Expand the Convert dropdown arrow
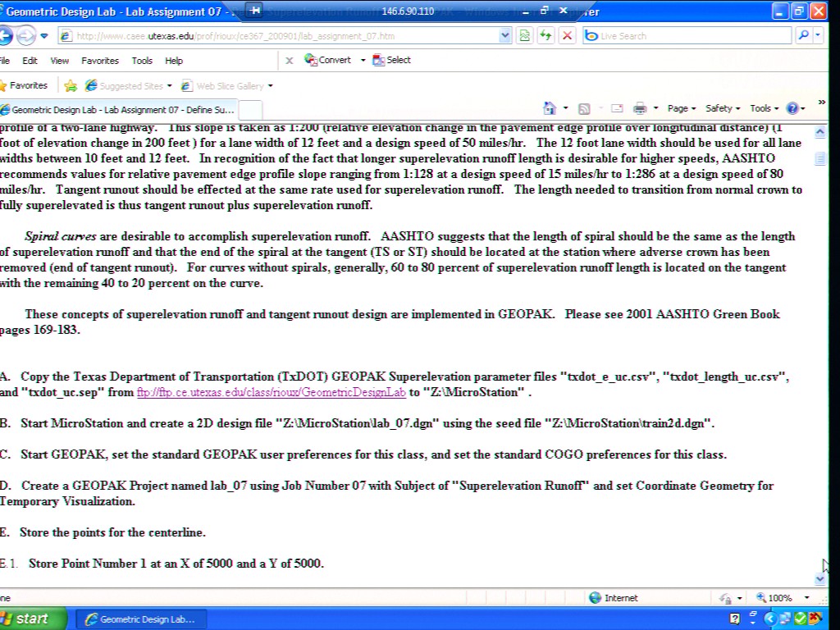This screenshot has width=840, height=630. (x=363, y=60)
